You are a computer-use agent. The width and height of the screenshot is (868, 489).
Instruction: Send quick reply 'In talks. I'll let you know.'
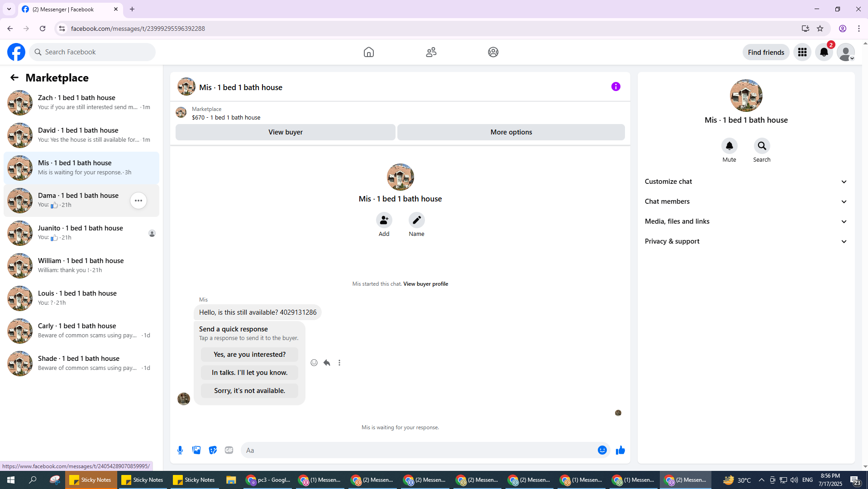coord(250,373)
